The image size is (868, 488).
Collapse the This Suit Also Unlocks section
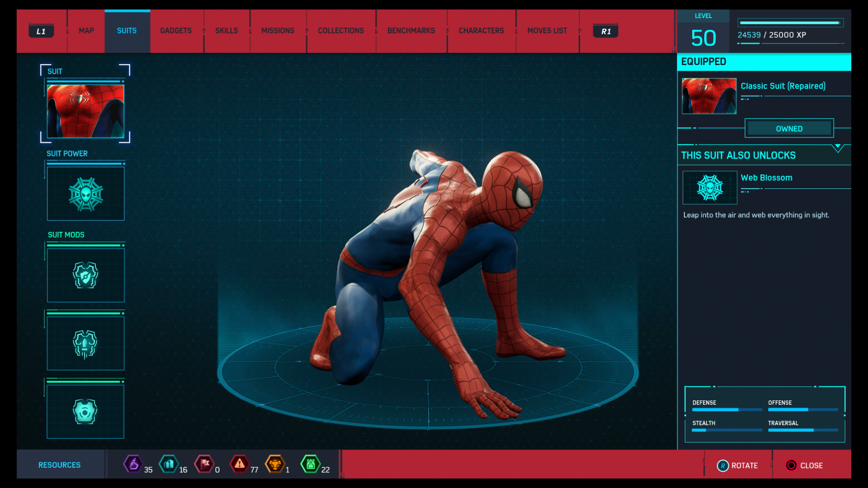pos(838,148)
